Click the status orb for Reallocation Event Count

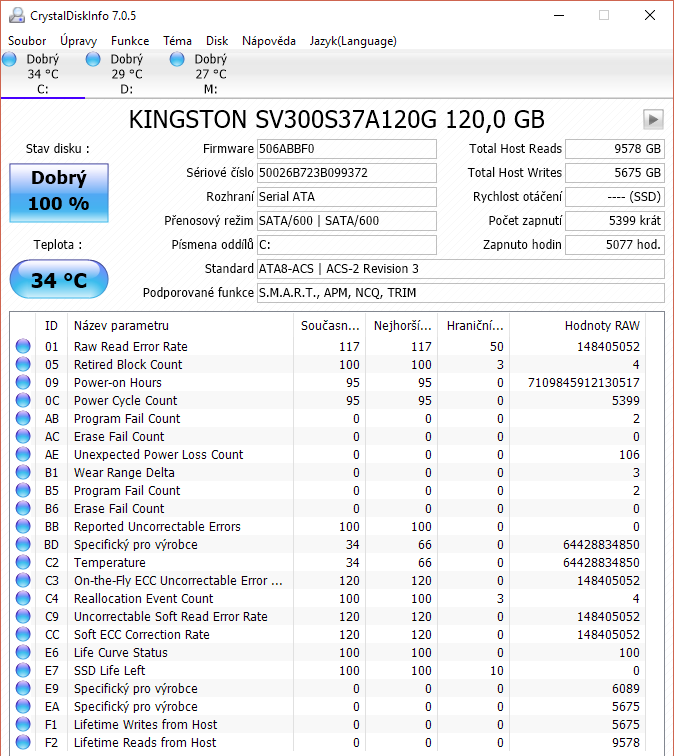(x=23, y=598)
